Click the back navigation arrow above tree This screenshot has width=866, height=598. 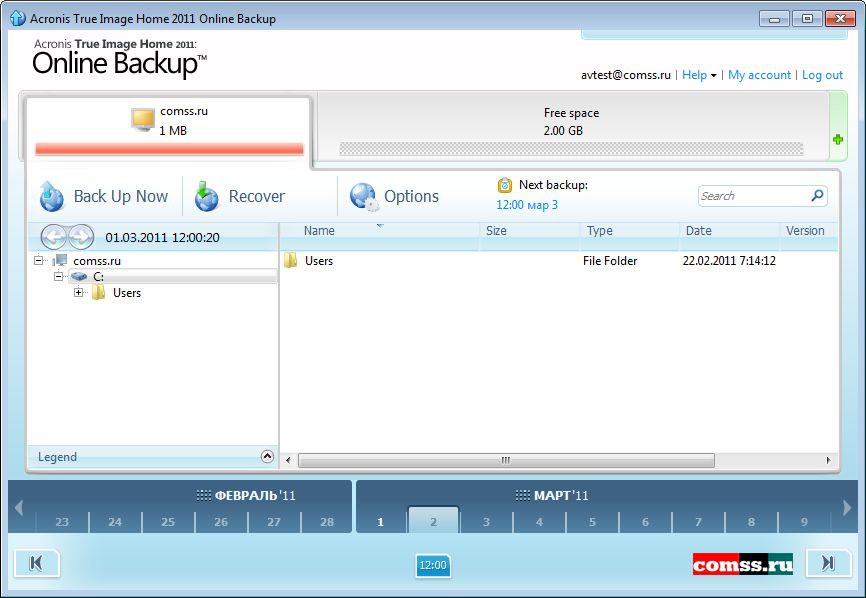coord(54,237)
